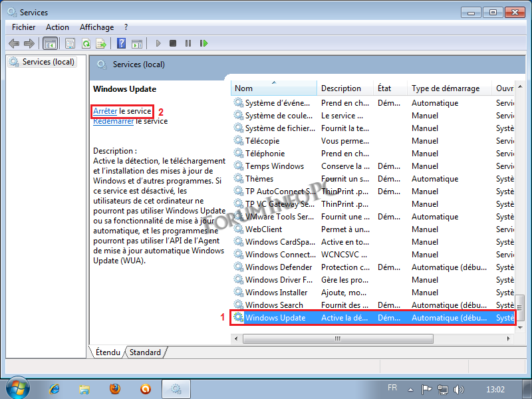This screenshot has width=532, height=399.
Task: Click the vertical scrollbar thumb
Action: [x=520, y=308]
